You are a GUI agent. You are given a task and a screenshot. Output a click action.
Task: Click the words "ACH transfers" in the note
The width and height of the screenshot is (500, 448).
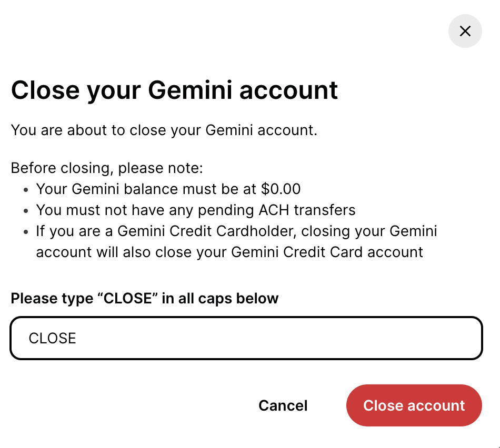[x=307, y=210]
